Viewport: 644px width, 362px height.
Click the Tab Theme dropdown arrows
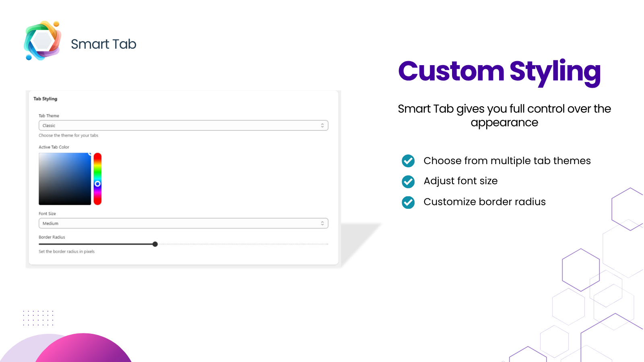pyautogui.click(x=322, y=125)
